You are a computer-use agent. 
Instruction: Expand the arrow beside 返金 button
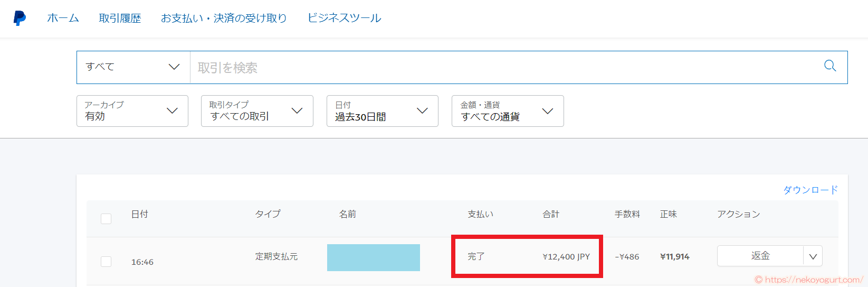[x=813, y=256]
